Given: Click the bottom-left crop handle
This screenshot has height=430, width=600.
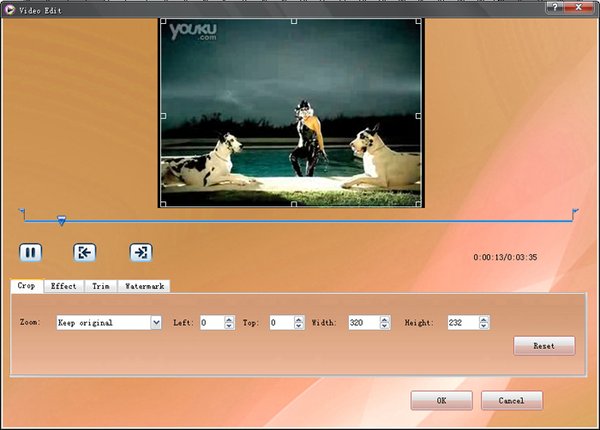Looking at the screenshot, I should coord(163,204).
